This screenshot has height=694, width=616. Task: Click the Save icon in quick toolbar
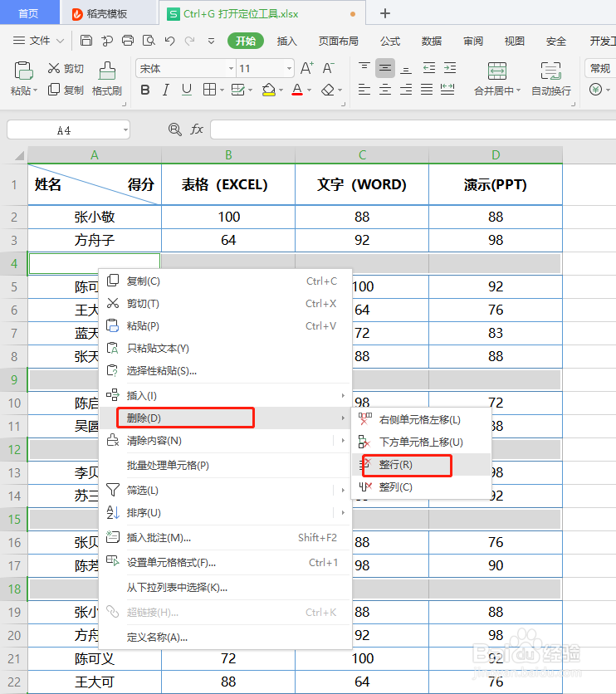(86, 41)
